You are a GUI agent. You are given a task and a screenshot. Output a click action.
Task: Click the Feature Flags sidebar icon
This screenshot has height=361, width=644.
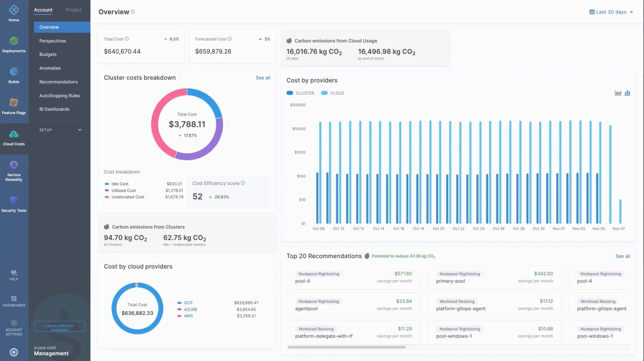click(x=13, y=103)
